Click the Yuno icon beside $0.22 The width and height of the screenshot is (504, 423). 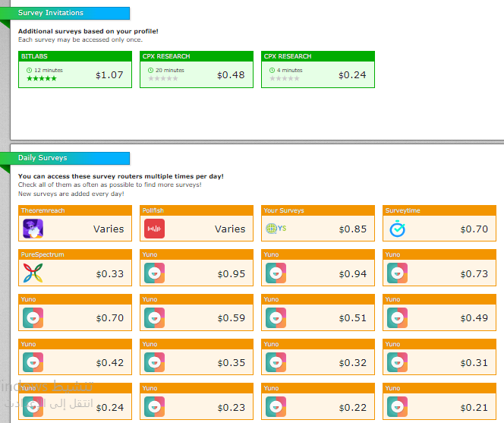276,406
